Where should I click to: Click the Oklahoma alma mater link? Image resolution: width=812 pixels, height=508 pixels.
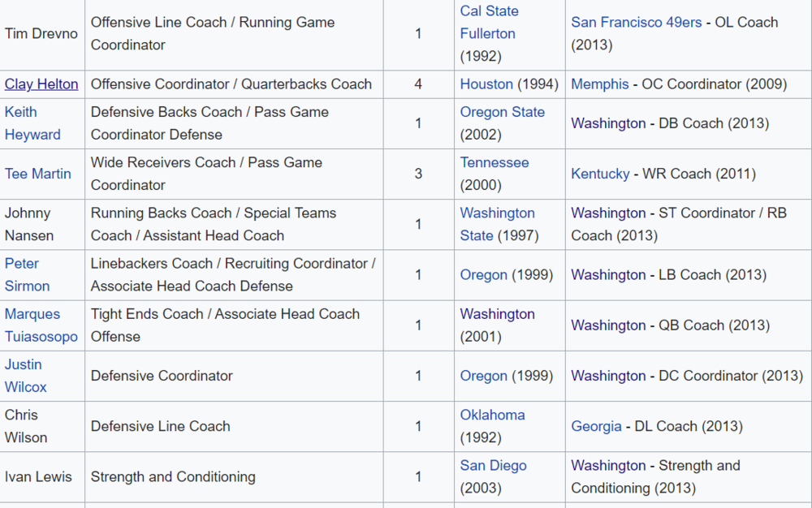point(492,415)
